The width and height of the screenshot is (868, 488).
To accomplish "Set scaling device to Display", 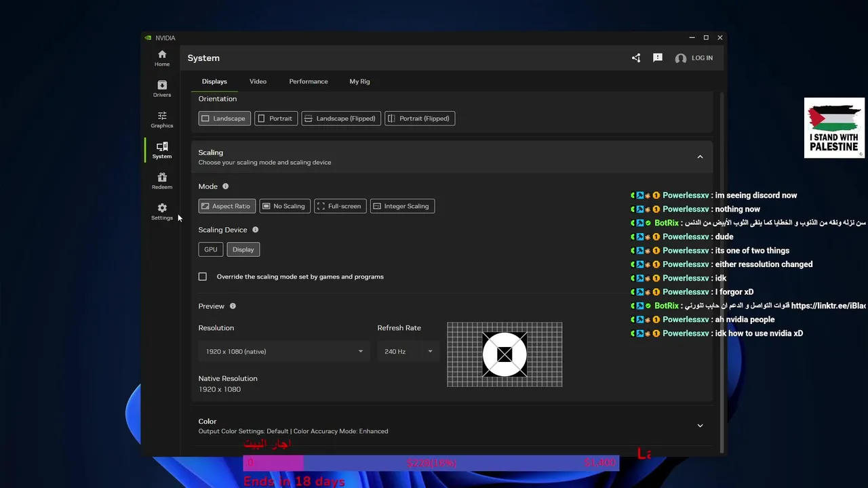I will point(243,249).
